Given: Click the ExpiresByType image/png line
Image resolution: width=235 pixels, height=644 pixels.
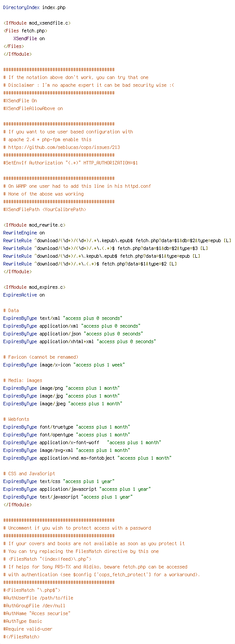Looking at the screenshot, I should click(x=61, y=388).
